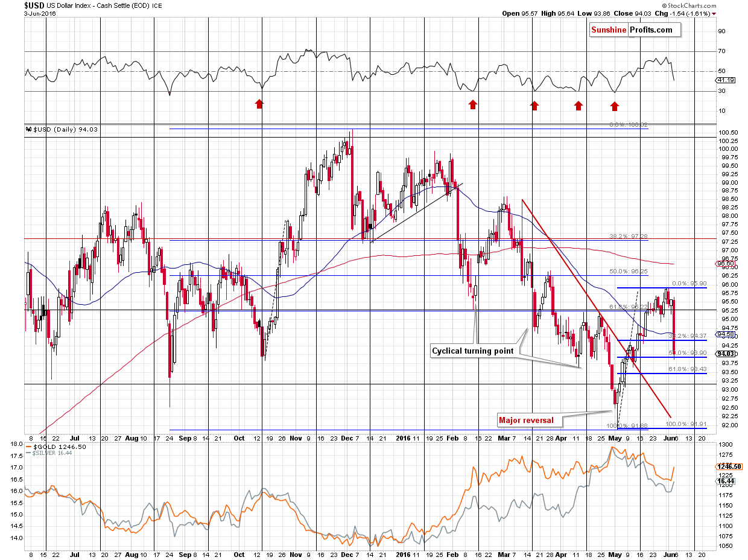Click the '100.0%: 91.91' Fibonacci label
The width and height of the screenshot is (748, 560).
(686, 424)
